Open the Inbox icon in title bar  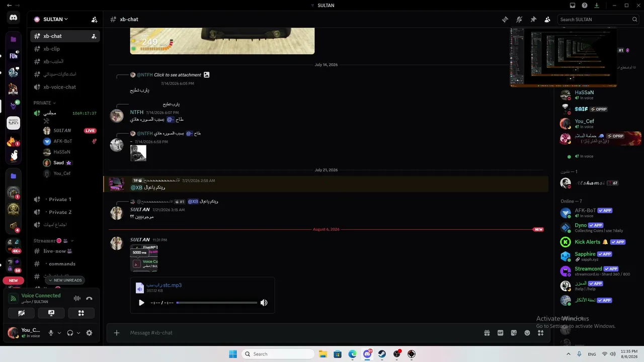point(573,5)
